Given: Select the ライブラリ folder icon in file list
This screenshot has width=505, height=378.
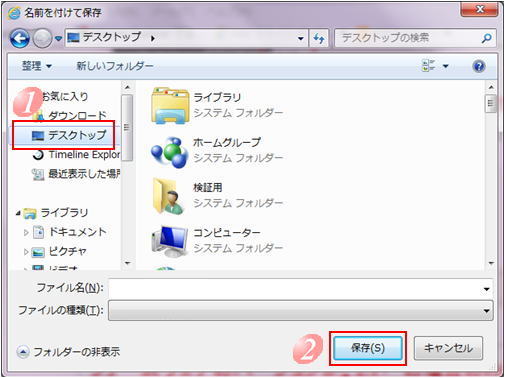Looking at the screenshot, I should click(x=170, y=105).
